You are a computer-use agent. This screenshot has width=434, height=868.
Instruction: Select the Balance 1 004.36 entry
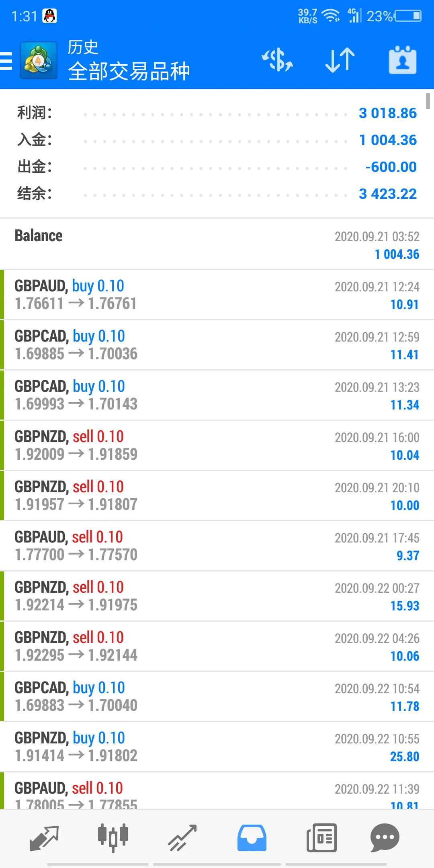coord(217,244)
